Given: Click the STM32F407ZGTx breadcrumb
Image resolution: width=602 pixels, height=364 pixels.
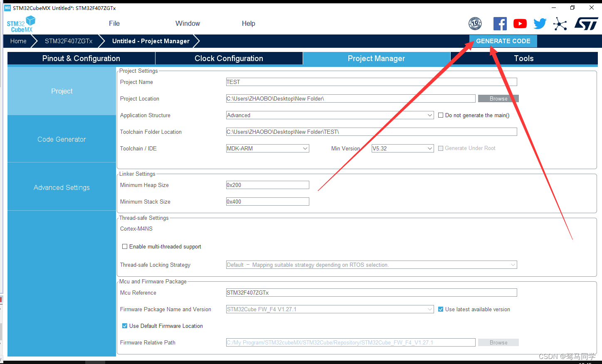Looking at the screenshot, I should (x=69, y=41).
